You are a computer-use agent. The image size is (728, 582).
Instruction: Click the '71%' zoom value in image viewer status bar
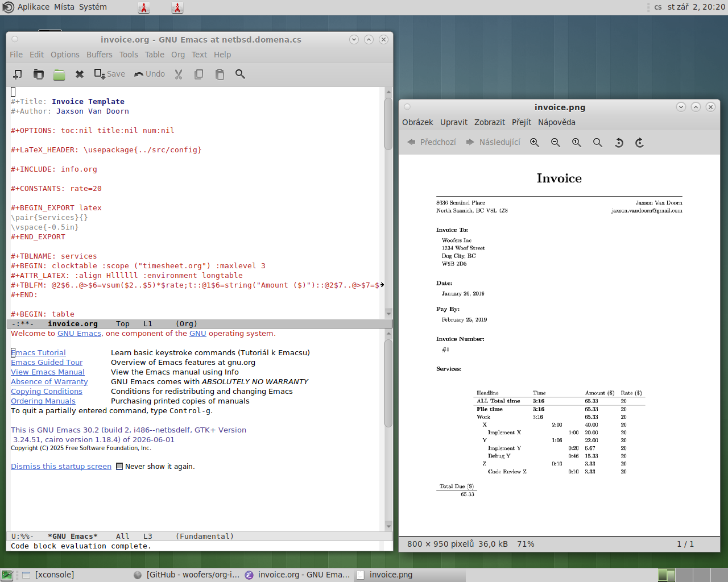(x=526, y=544)
